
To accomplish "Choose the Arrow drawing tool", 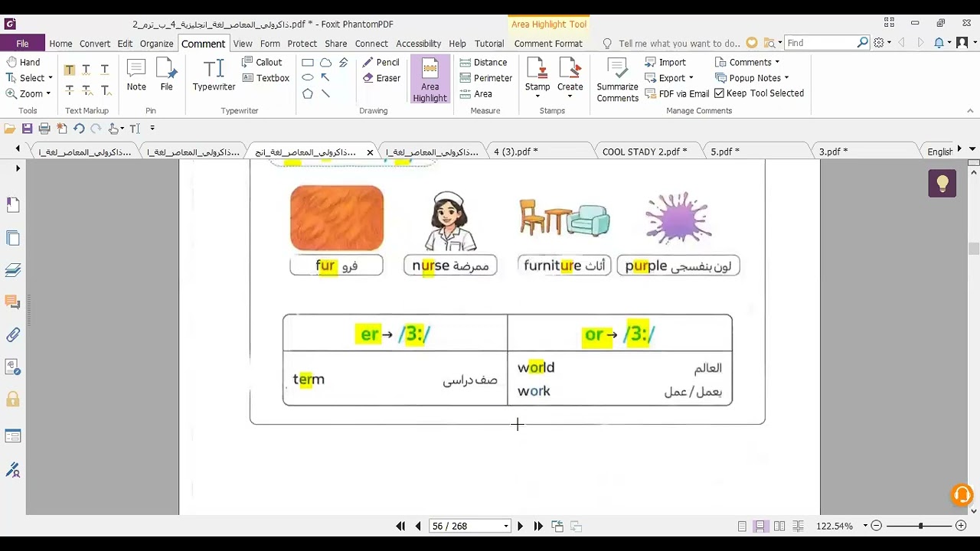I will (325, 78).
